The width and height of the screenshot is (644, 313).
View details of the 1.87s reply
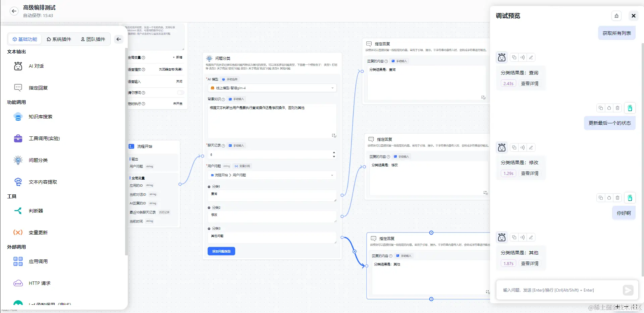point(530,263)
